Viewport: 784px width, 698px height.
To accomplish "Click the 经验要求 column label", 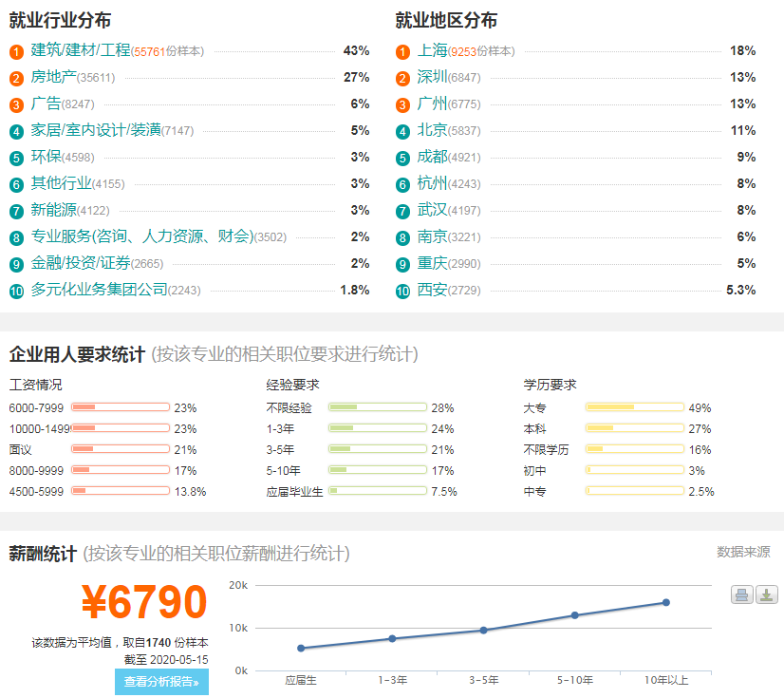I will tap(292, 385).
